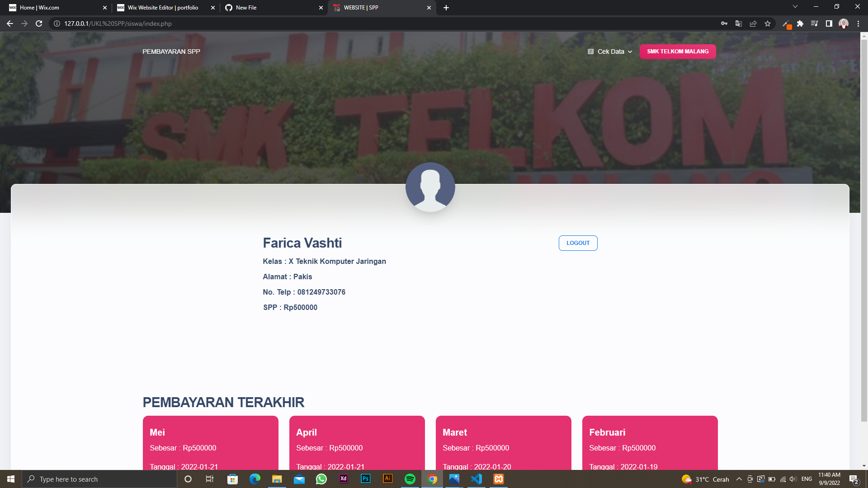Viewport: 868px width, 488px height.
Task: Open Visual Studio Code from the taskbar
Action: pos(476,479)
